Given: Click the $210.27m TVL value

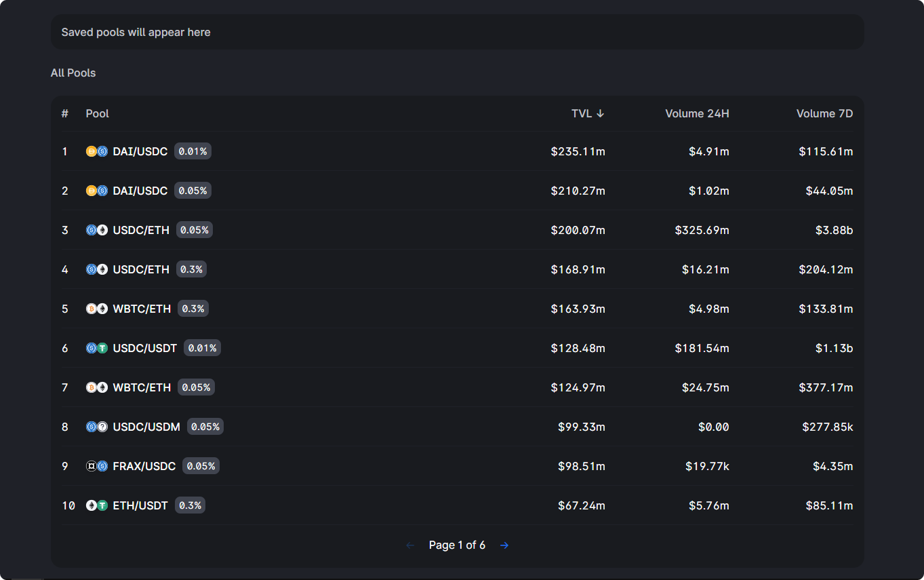Looking at the screenshot, I should tap(578, 191).
